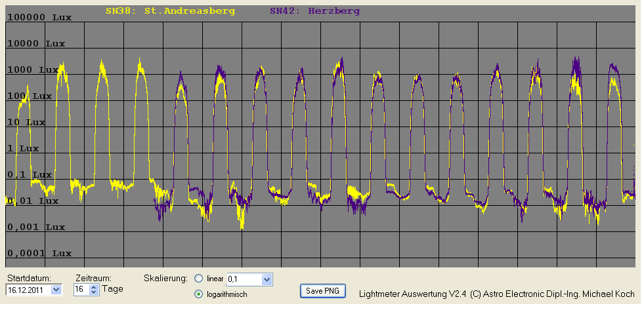Click the Skalierung label

point(165,278)
